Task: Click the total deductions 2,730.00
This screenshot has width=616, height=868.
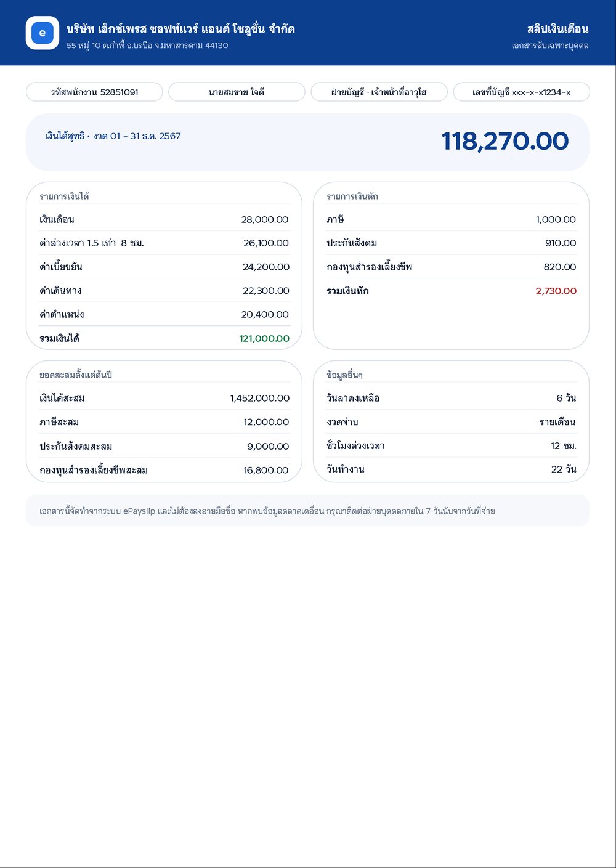Action: pyautogui.click(x=556, y=291)
